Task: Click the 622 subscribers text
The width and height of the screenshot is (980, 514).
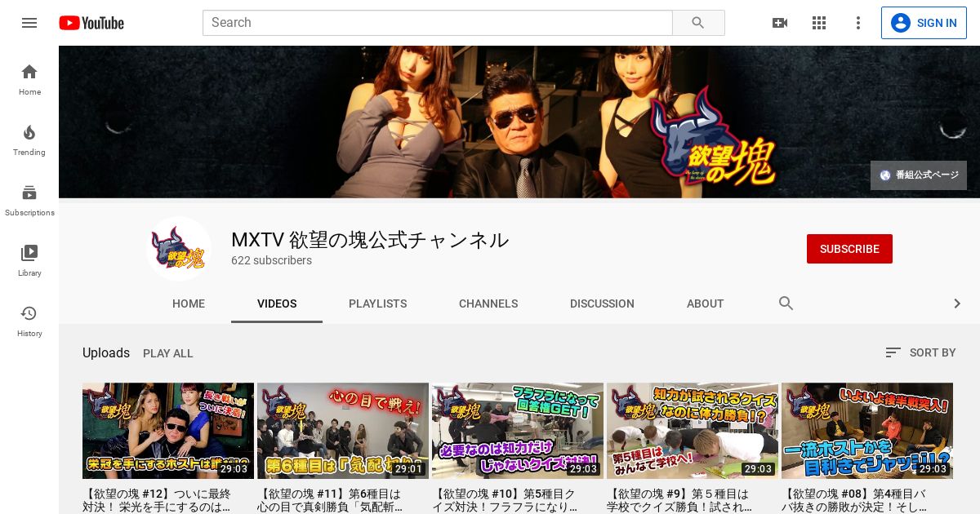Action: (x=271, y=261)
